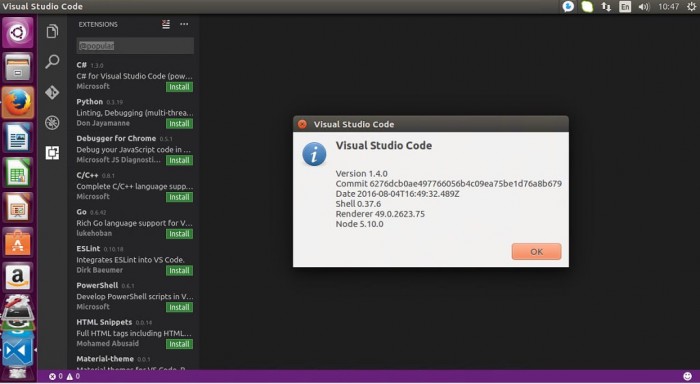Image resolution: width=700 pixels, height=384 pixels.
Task: Click the warnings count icon in status bar
Action: click(70, 376)
